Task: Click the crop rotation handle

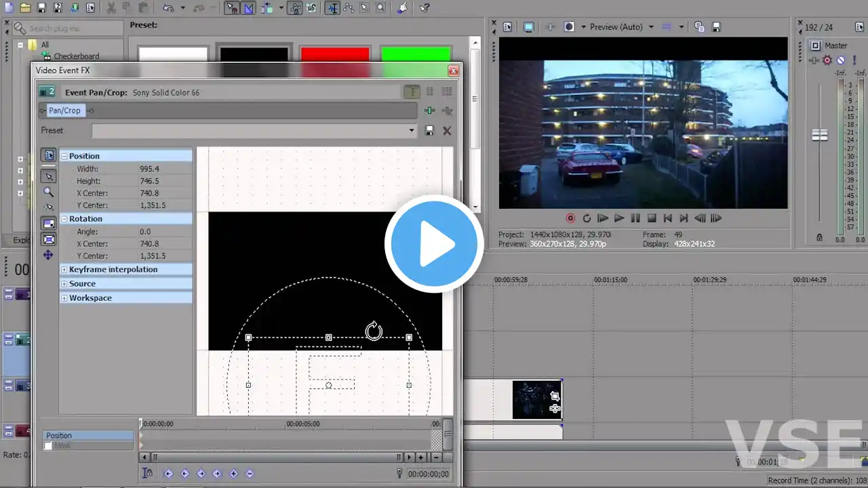Action: pos(374,331)
